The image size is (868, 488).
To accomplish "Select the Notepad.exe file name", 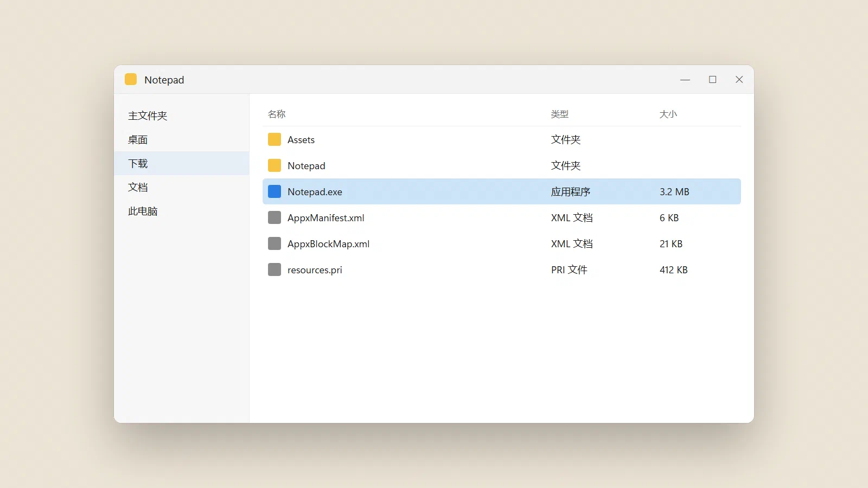I will [315, 191].
